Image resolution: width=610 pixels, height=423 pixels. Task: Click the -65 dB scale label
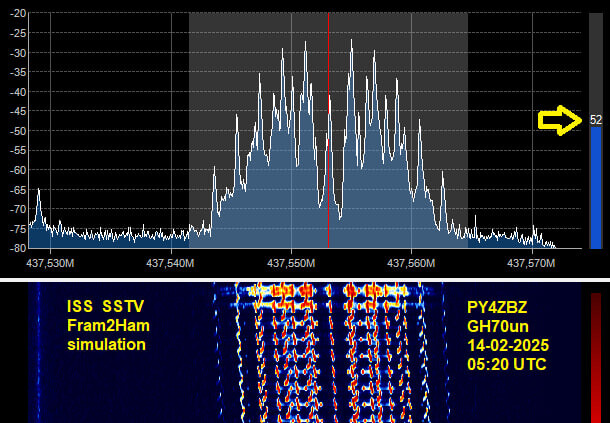(x=18, y=190)
